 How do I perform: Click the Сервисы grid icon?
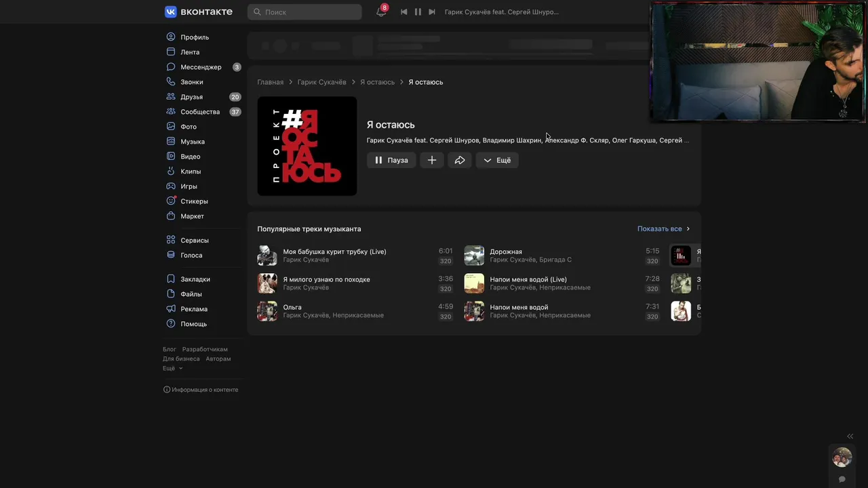pos(171,241)
